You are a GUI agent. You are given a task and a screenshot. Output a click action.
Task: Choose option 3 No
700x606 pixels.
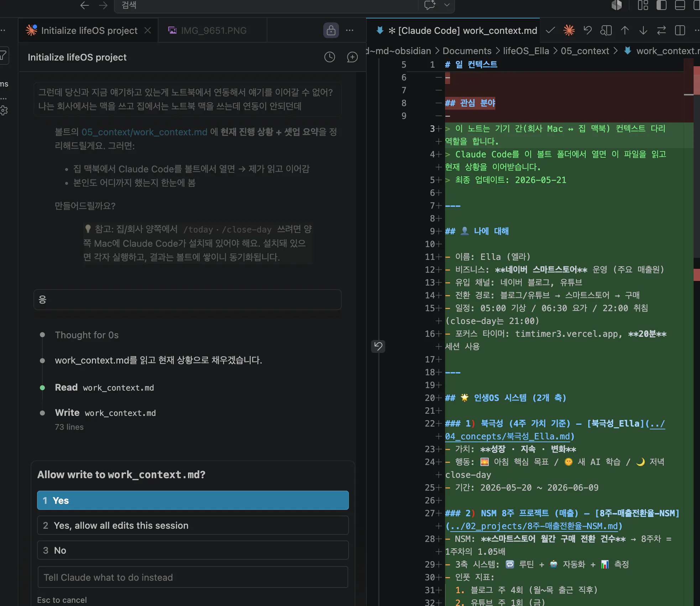(x=193, y=550)
